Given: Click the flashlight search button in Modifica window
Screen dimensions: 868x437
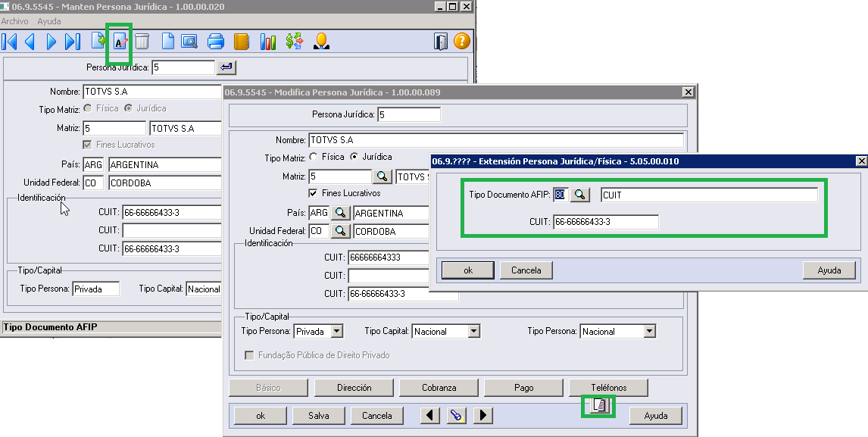Looking at the screenshot, I should [x=457, y=415].
